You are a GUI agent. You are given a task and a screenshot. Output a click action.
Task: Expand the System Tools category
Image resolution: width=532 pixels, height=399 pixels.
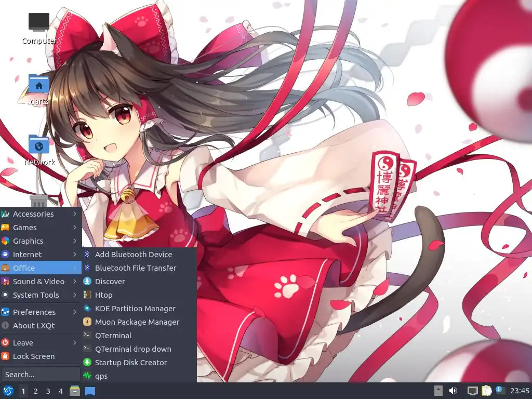(41, 295)
